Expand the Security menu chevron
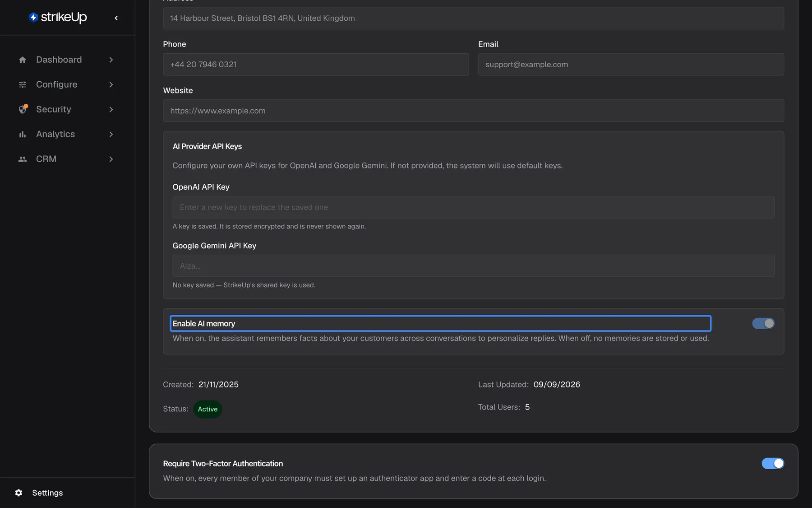This screenshot has height=508, width=812. pos(111,109)
